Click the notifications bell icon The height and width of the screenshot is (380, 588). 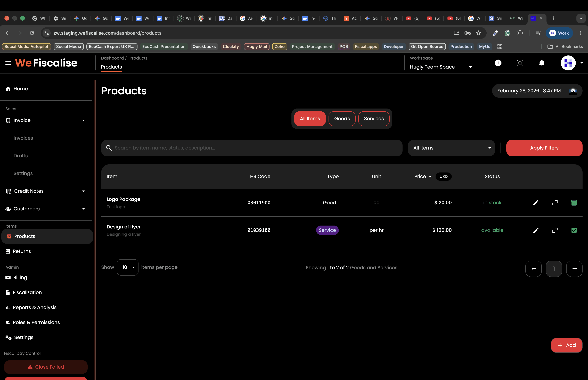pos(541,63)
